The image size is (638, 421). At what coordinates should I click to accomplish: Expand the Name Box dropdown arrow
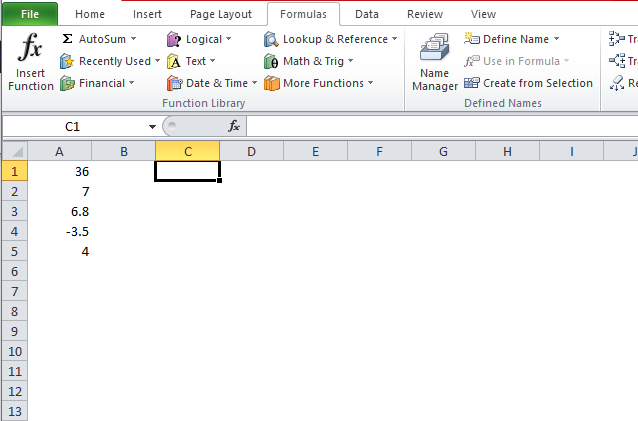(x=152, y=127)
